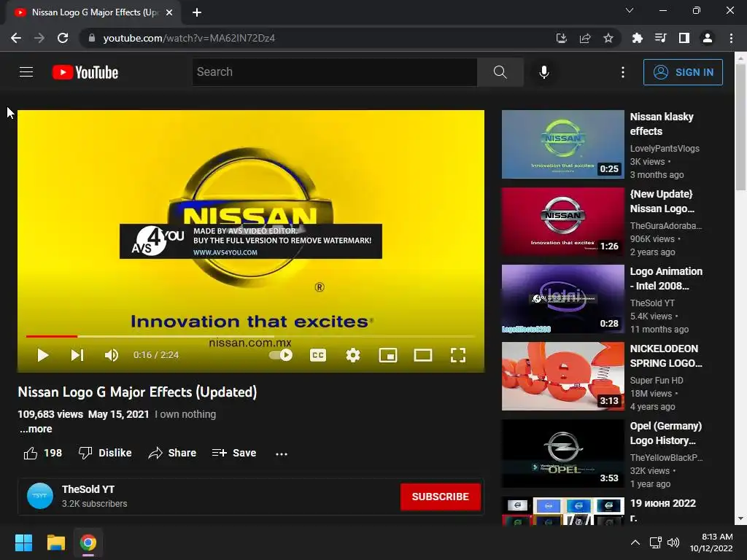This screenshot has height=560, width=747.
Task: Open Super Fun HD channel name
Action: 657,381
